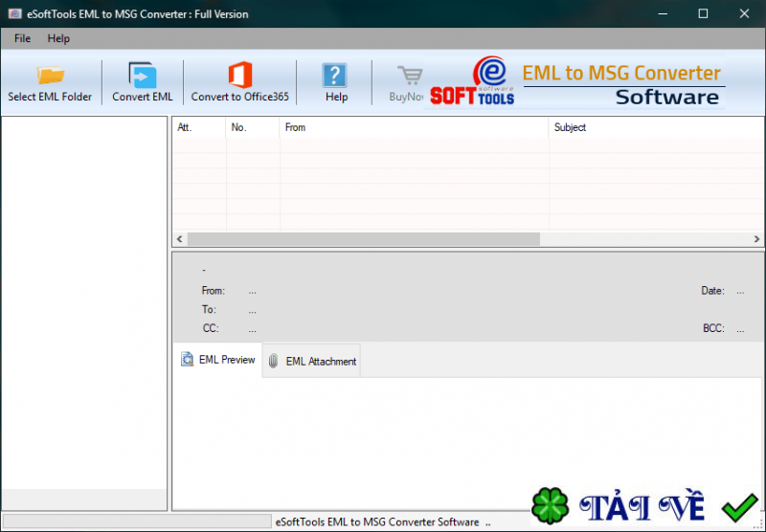Image resolution: width=766 pixels, height=532 pixels.
Task: Click the green checkmark icon
Action: click(739, 506)
